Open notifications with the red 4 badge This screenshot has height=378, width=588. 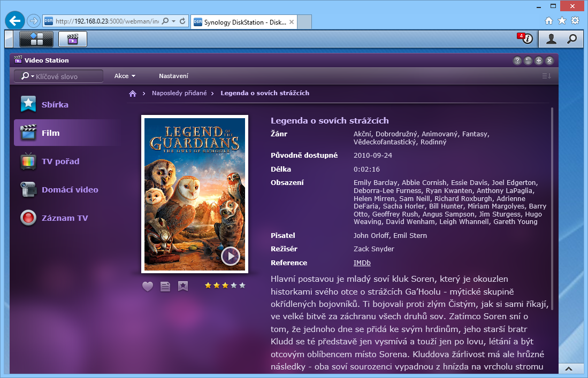pyautogui.click(x=525, y=38)
